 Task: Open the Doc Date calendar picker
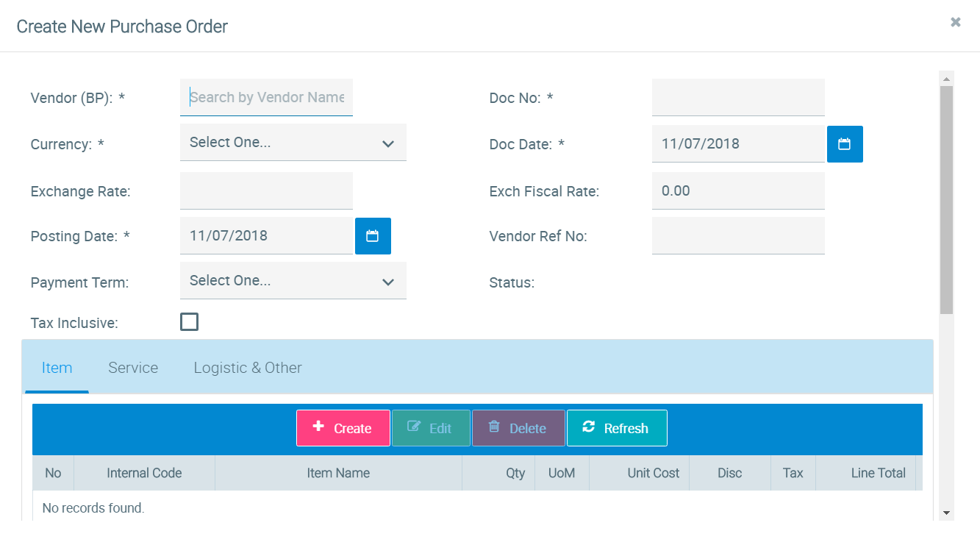[845, 144]
